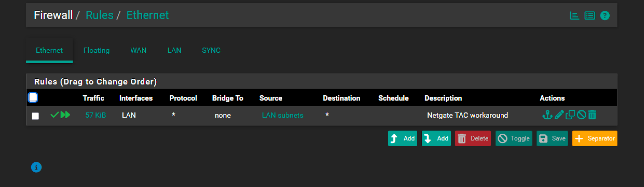The width and height of the screenshot is (644, 187).
Task: Open the status graph chart icon
Action: pos(574,16)
